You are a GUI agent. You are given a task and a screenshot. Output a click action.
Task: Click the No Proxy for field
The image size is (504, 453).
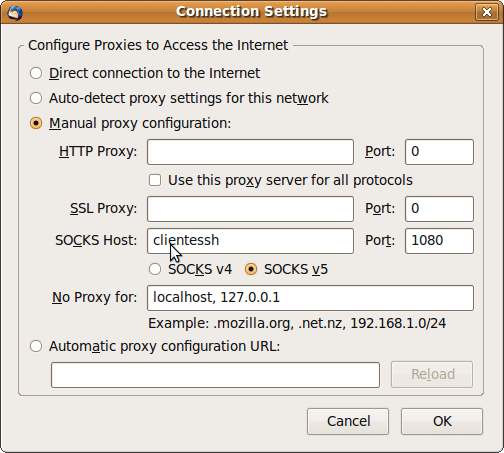pos(310,298)
